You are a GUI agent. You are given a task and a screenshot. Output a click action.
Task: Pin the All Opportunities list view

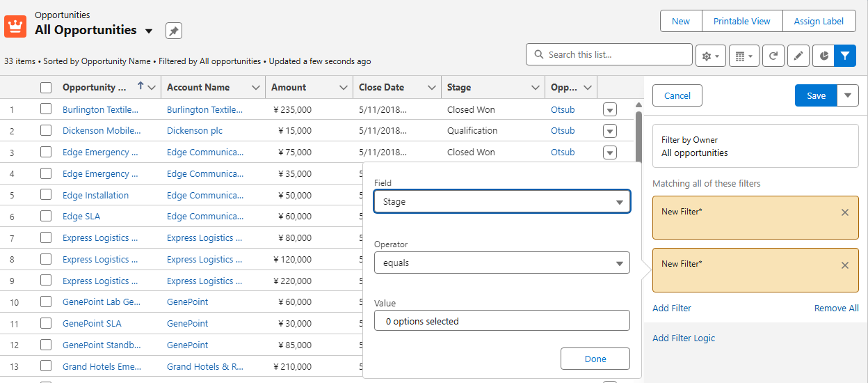coord(174,31)
